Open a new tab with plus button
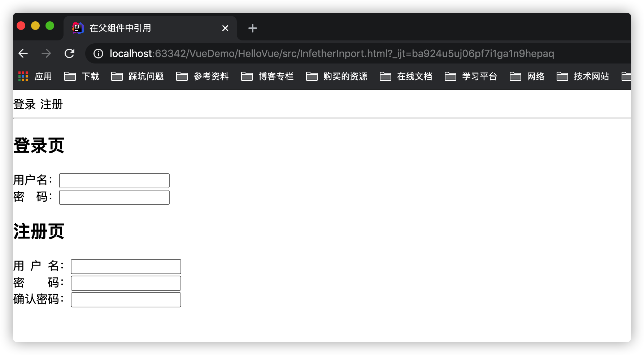The width and height of the screenshot is (644, 355). pos(253,28)
